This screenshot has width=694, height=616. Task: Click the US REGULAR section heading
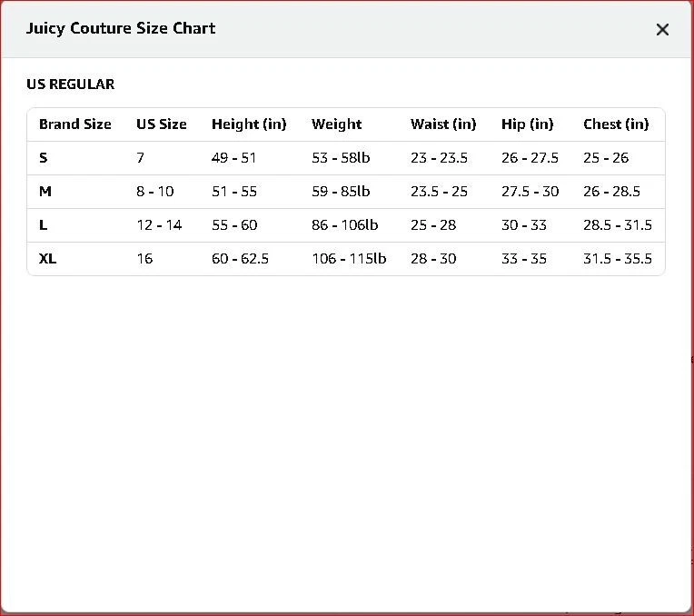click(71, 84)
